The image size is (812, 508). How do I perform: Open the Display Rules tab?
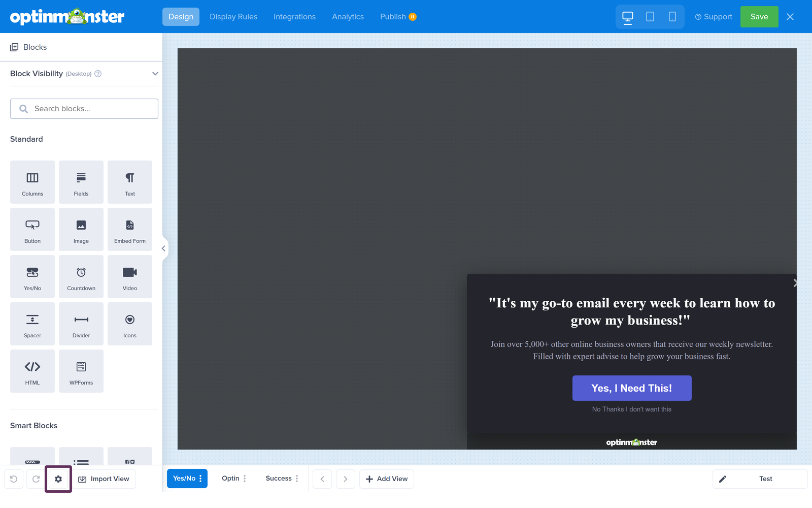(x=233, y=17)
